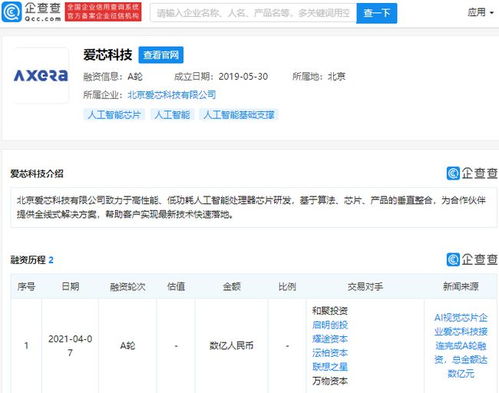Focus the company name search input field
The width and height of the screenshot is (499, 393).
(x=253, y=13)
